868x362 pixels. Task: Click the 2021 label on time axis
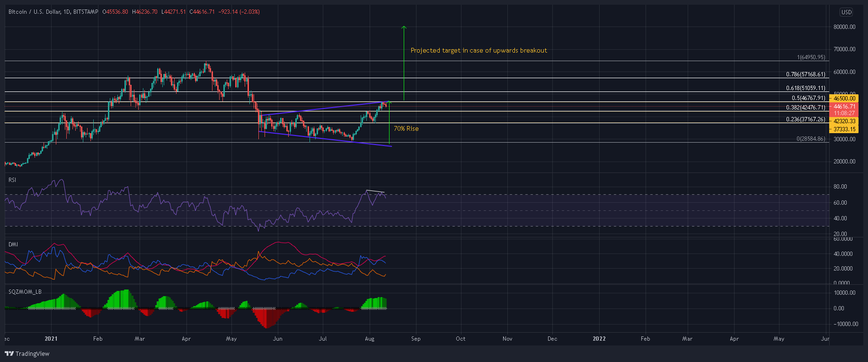(x=51, y=339)
